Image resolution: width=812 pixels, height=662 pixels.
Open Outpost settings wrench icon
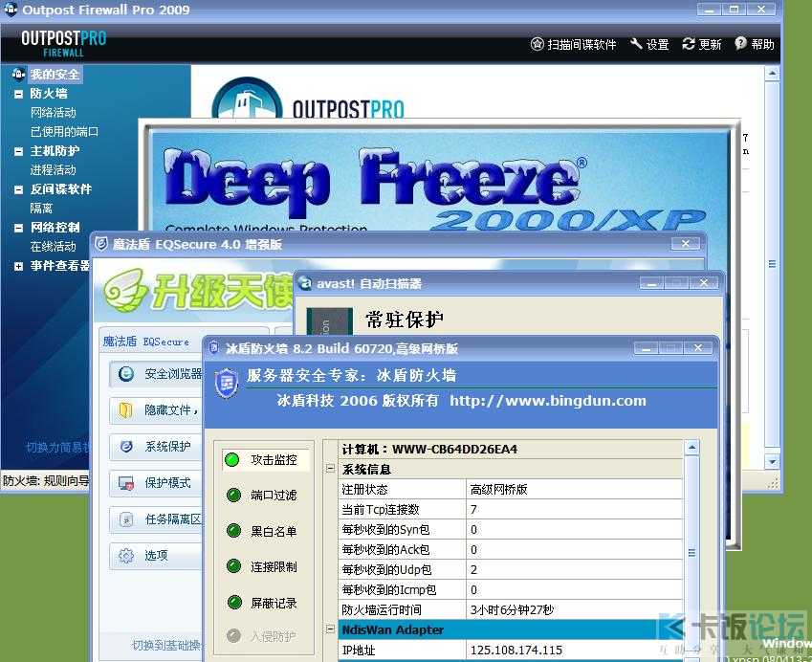636,44
